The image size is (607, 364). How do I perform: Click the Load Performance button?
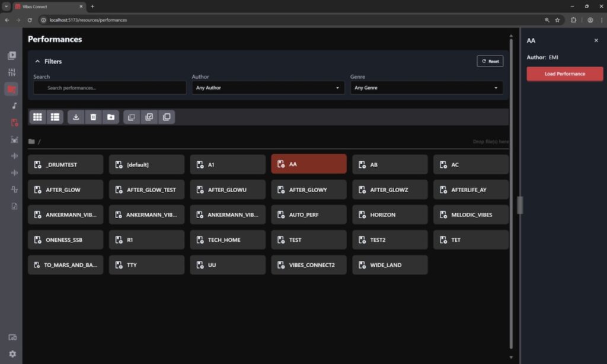[x=564, y=74]
